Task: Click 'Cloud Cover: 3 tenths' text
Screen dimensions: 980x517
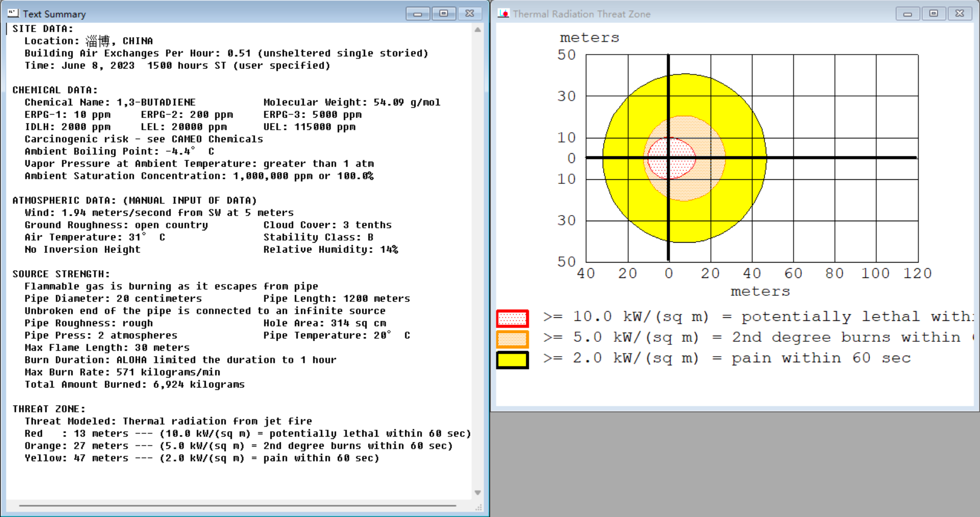Action: point(328,225)
